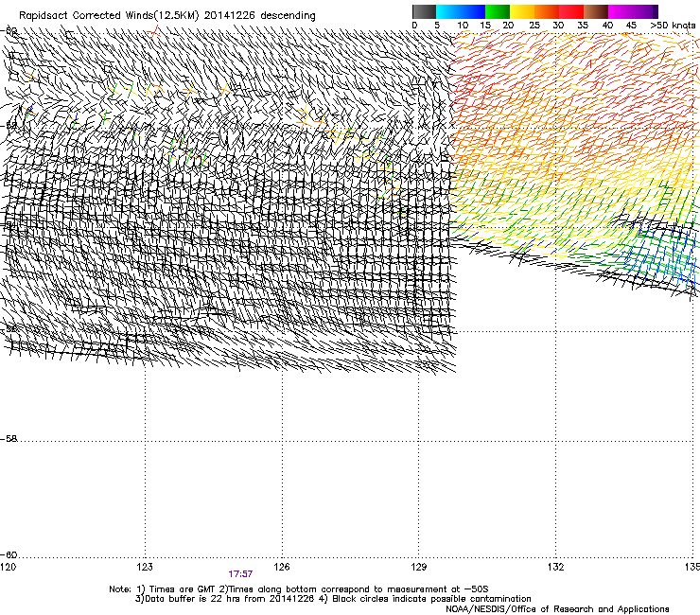Click the brown 35-40 knots color segment
The height and width of the screenshot is (615, 700).
point(596,11)
